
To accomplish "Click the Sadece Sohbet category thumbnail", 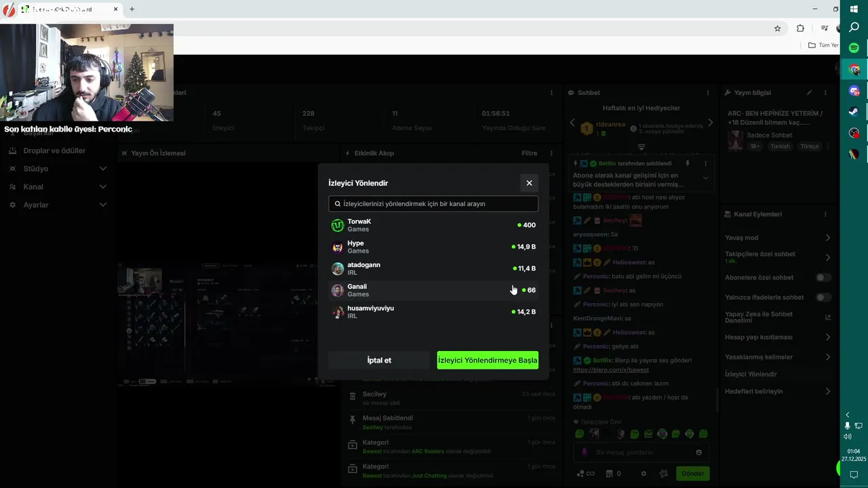I will 735,140.
